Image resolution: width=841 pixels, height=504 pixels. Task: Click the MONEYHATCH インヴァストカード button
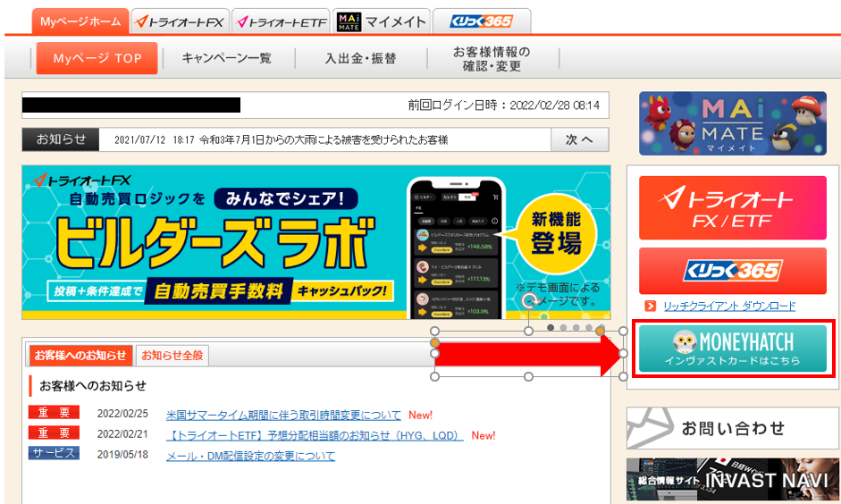[733, 349]
